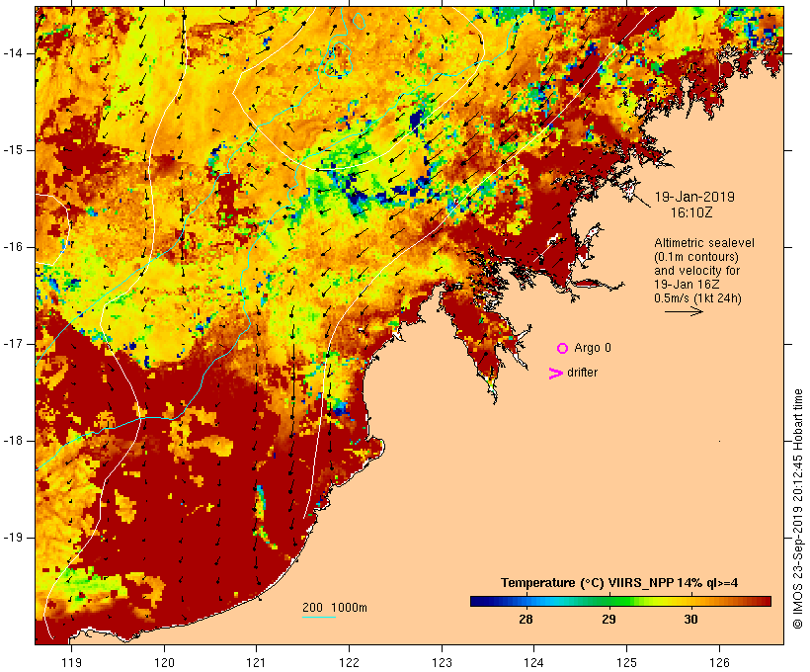The width and height of the screenshot is (810, 672).
Task: Click the 'Argo 0' legend label
Action: coord(593,348)
